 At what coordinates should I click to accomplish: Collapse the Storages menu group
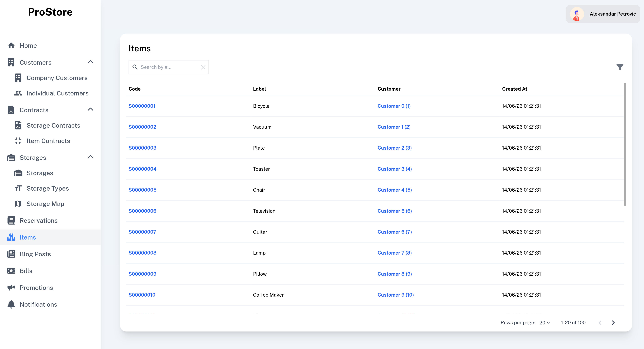(x=91, y=157)
